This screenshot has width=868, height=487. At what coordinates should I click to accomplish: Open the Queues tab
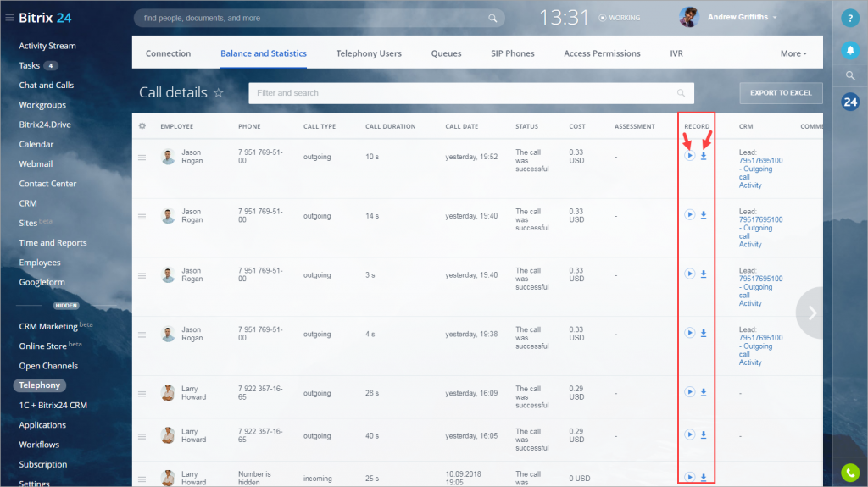click(x=446, y=53)
